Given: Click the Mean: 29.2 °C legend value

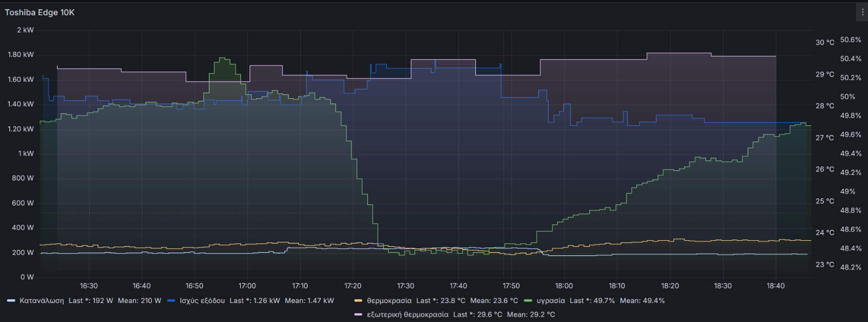Looking at the screenshot, I should click(x=531, y=314).
